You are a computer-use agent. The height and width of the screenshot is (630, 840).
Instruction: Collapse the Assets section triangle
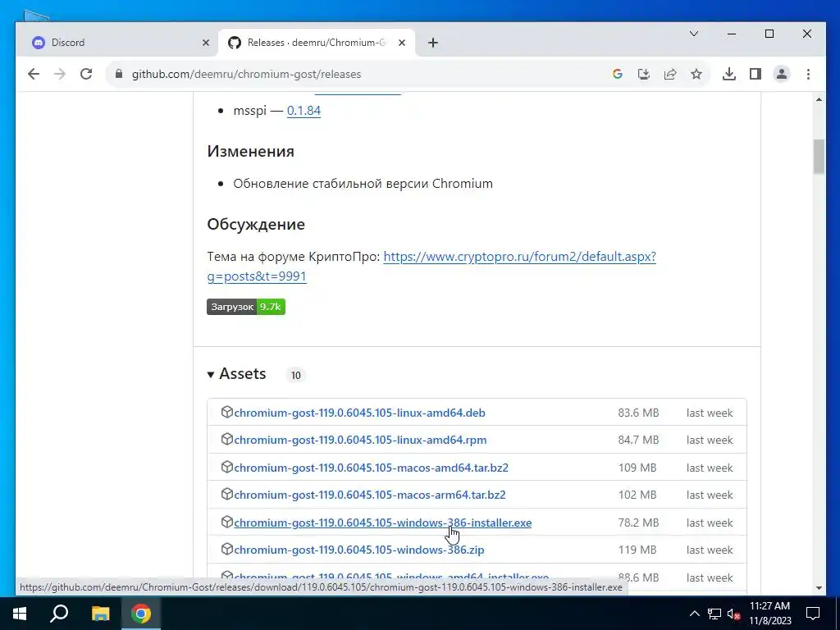pyautogui.click(x=211, y=374)
